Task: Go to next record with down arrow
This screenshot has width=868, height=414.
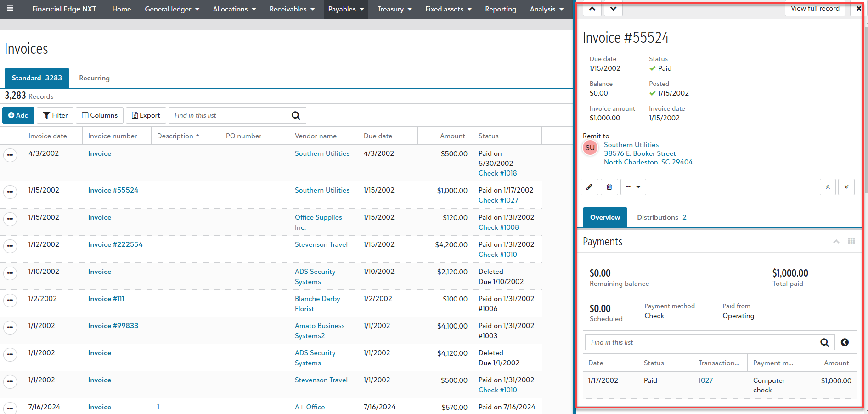Action: click(x=613, y=9)
